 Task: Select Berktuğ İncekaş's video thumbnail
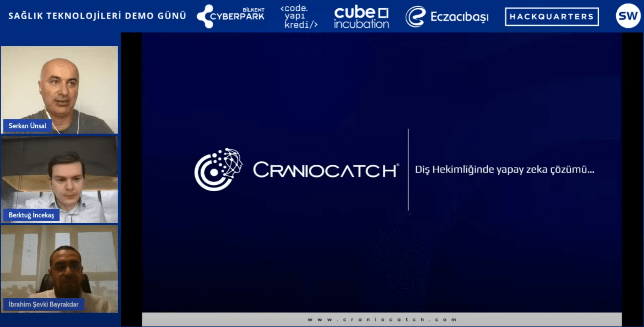[59, 179]
